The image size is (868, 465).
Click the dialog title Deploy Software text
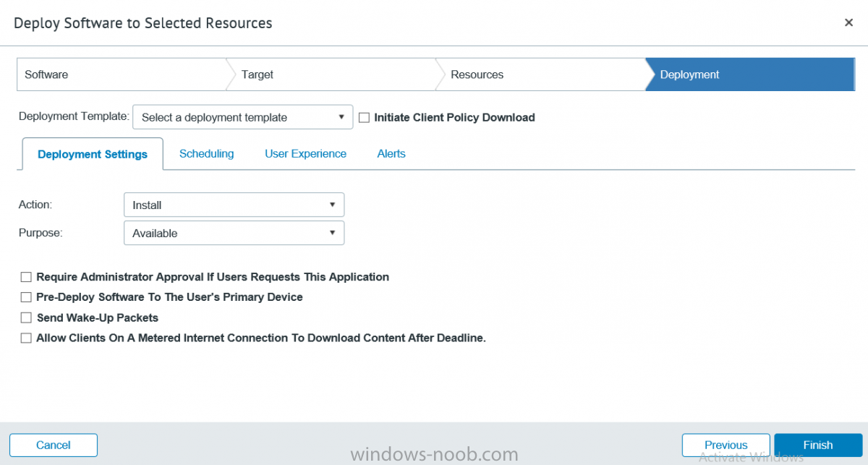point(143,23)
